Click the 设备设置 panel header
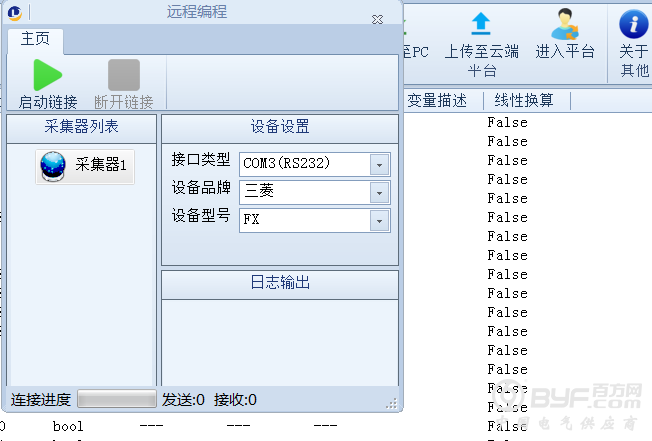Image resolution: width=652 pixels, height=441 pixels. click(x=280, y=127)
